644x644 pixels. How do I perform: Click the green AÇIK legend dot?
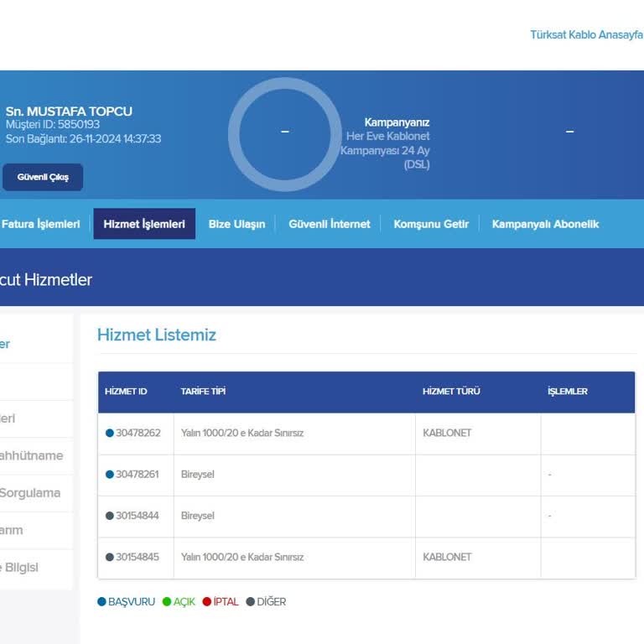167,602
